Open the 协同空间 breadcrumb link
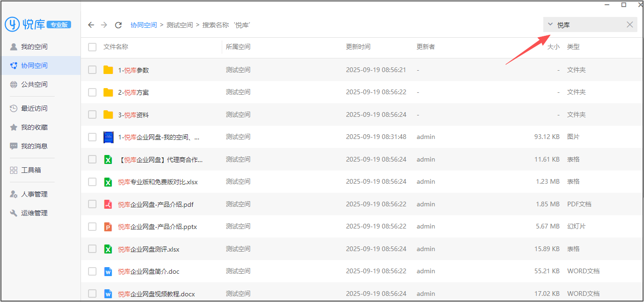Image resolution: width=644 pixels, height=302 pixels. (x=144, y=25)
